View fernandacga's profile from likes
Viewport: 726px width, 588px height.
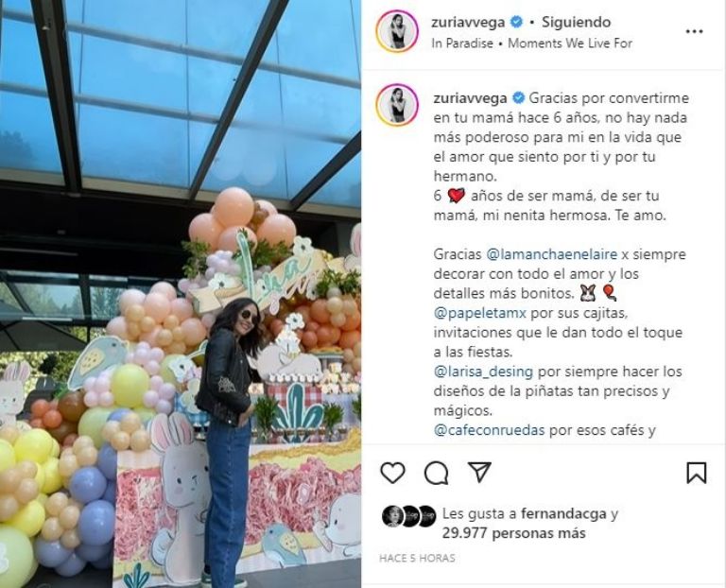[563, 513]
